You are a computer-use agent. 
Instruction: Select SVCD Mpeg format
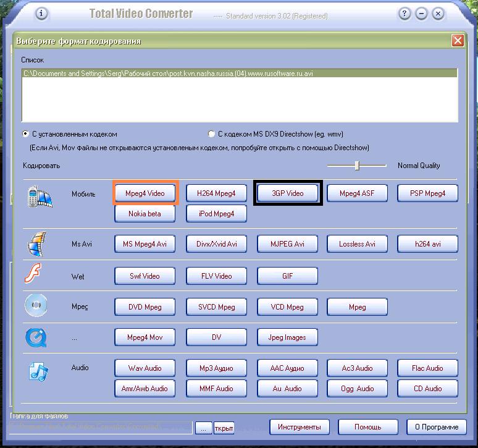(x=216, y=306)
